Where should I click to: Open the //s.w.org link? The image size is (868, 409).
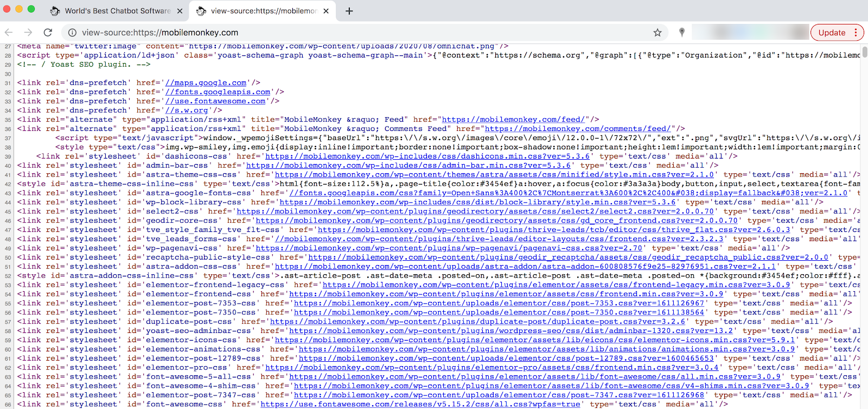click(x=187, y=110)
